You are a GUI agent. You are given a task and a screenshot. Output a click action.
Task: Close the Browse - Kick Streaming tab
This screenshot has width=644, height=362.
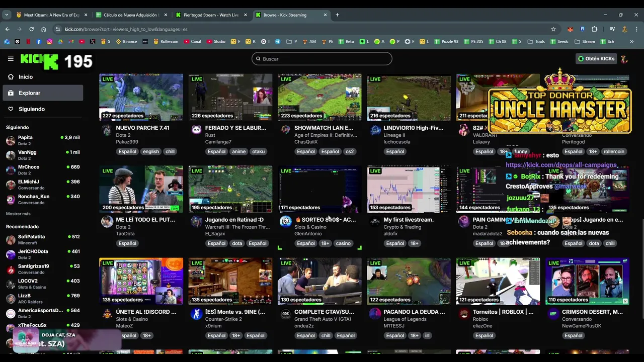[325, 15]
